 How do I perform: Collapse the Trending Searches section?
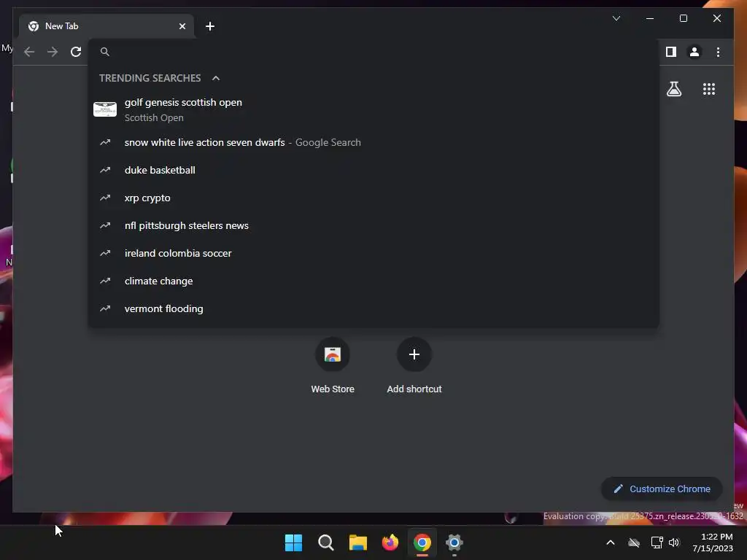click(216, 78)
